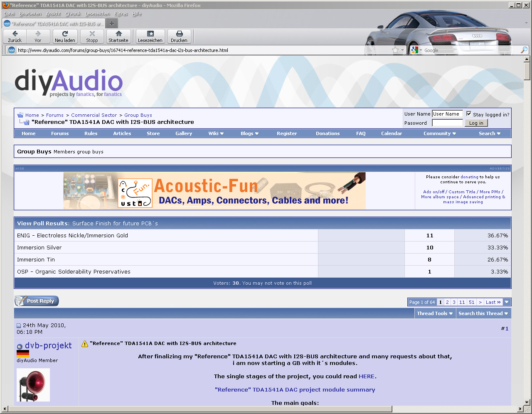The image size is (532, 414).
Task: Open the Commercial Sector breadcrumb link
Action: click(94, 115)
